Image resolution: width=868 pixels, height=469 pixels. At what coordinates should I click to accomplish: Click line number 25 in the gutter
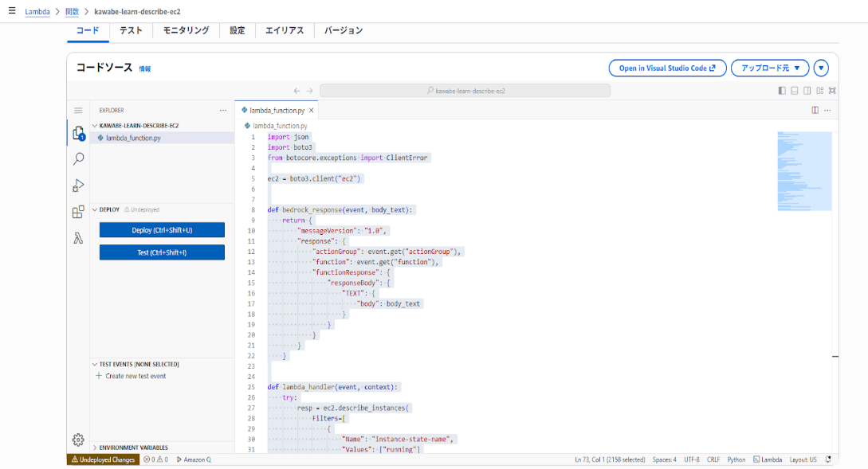click(251, 387)
